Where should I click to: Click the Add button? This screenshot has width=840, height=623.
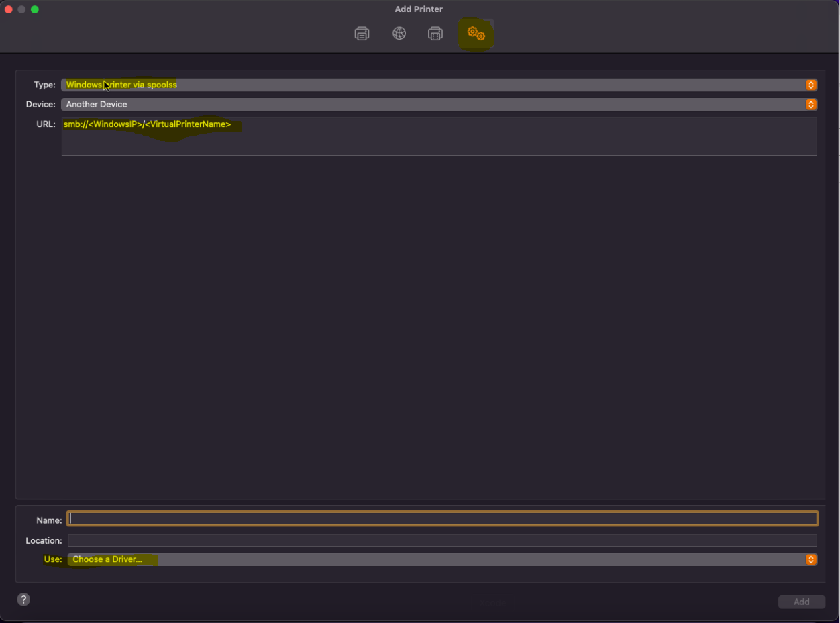[x=802, y=602]
